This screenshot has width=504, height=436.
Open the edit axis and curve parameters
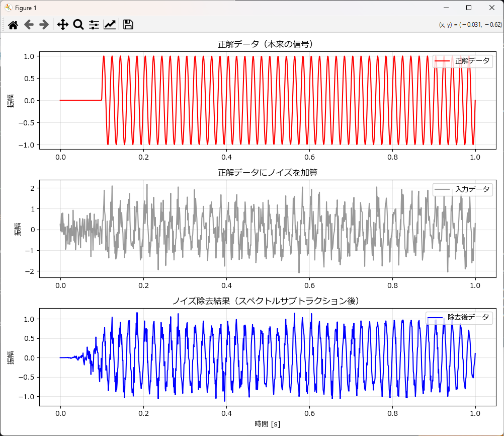[110, 25]
